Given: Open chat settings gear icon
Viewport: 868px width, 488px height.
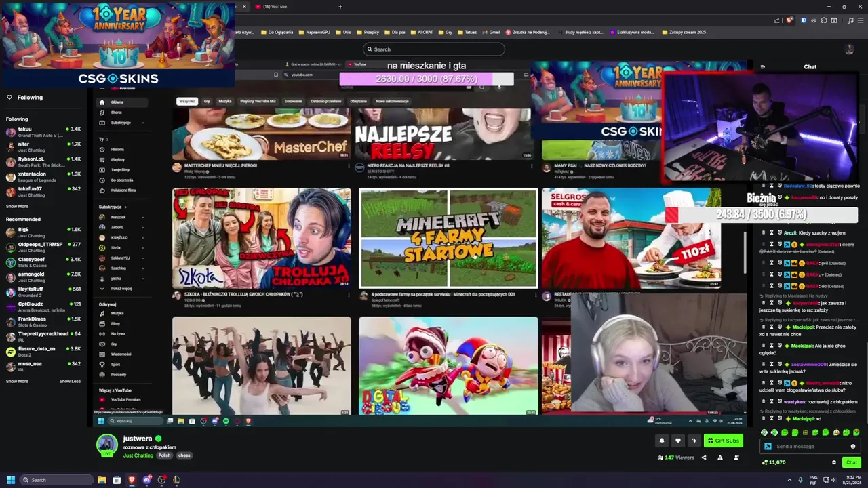Looking at the screenshot, I should (x=834, y=462).
